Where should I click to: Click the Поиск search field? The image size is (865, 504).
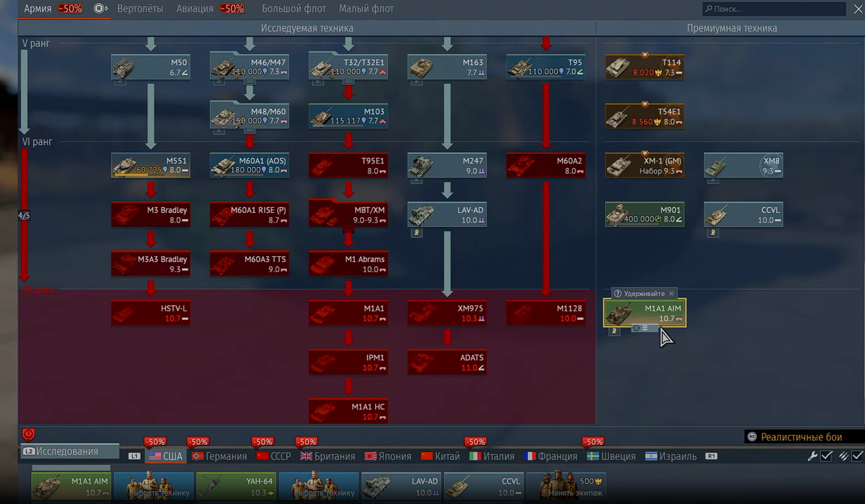(774, 9)
